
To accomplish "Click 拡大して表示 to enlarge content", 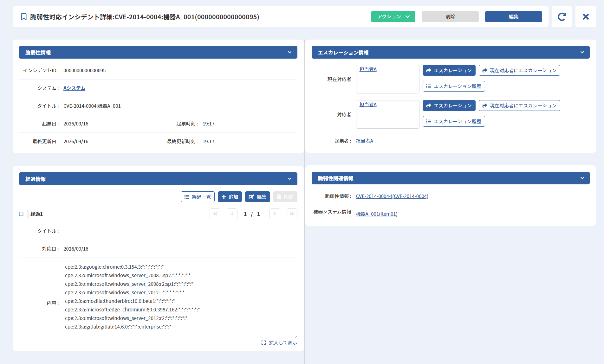I will [283, 343].
